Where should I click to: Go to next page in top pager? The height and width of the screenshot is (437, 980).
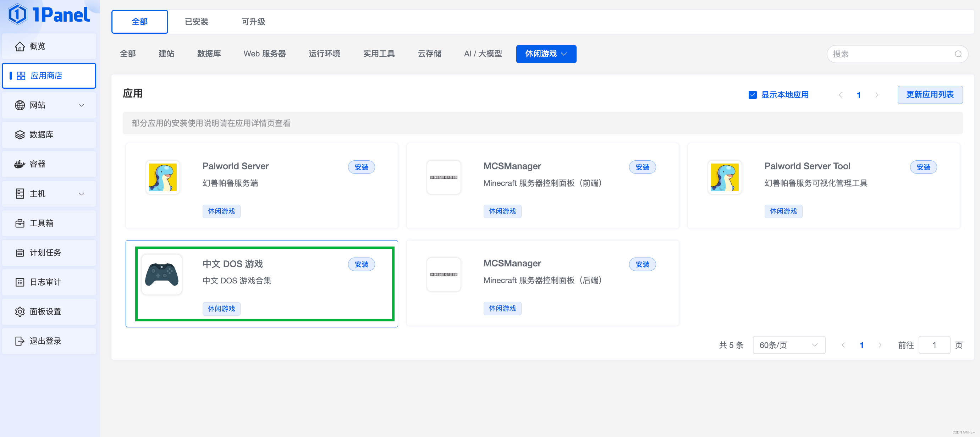click(877, 95)
